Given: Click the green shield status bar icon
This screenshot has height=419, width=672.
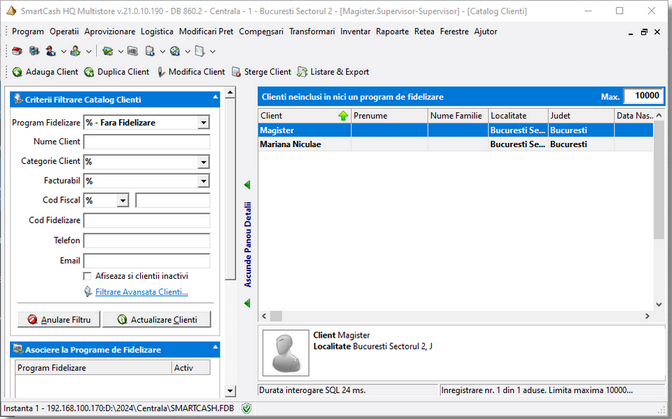Looking at the screenshot, I should pyautogui.click(x=246, y=408).
